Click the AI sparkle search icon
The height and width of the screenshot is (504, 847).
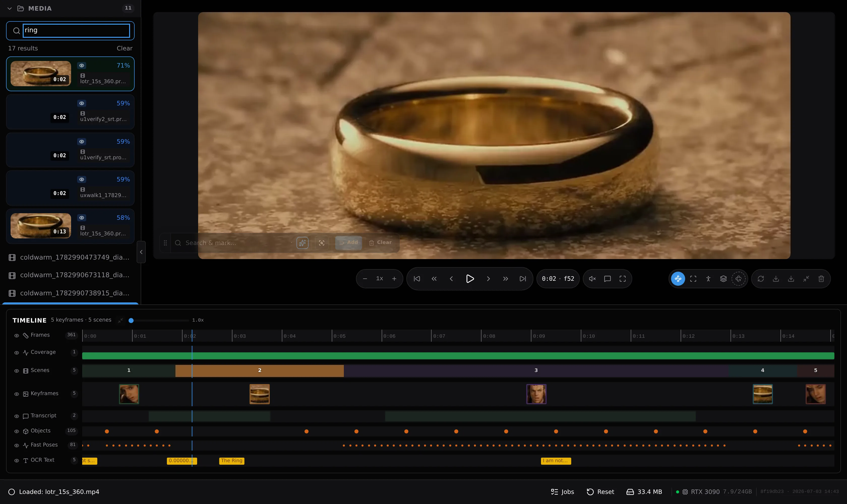(x=302, y=243)
